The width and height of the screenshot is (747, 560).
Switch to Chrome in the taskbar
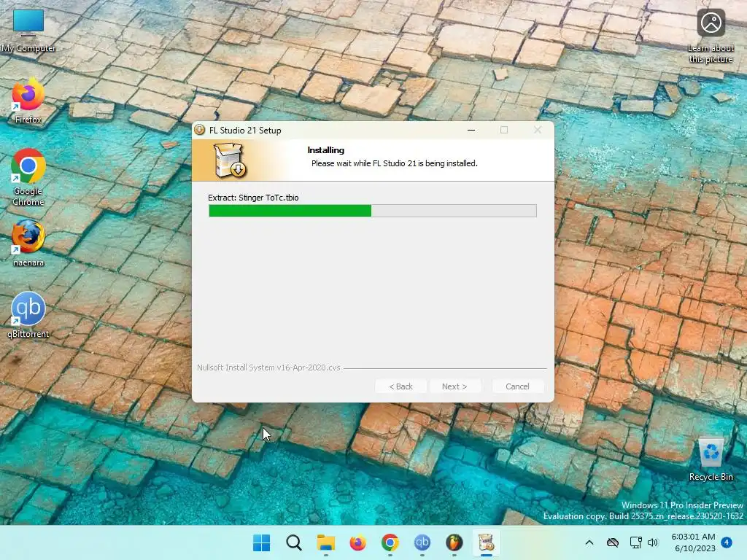[x=390, y=542]
